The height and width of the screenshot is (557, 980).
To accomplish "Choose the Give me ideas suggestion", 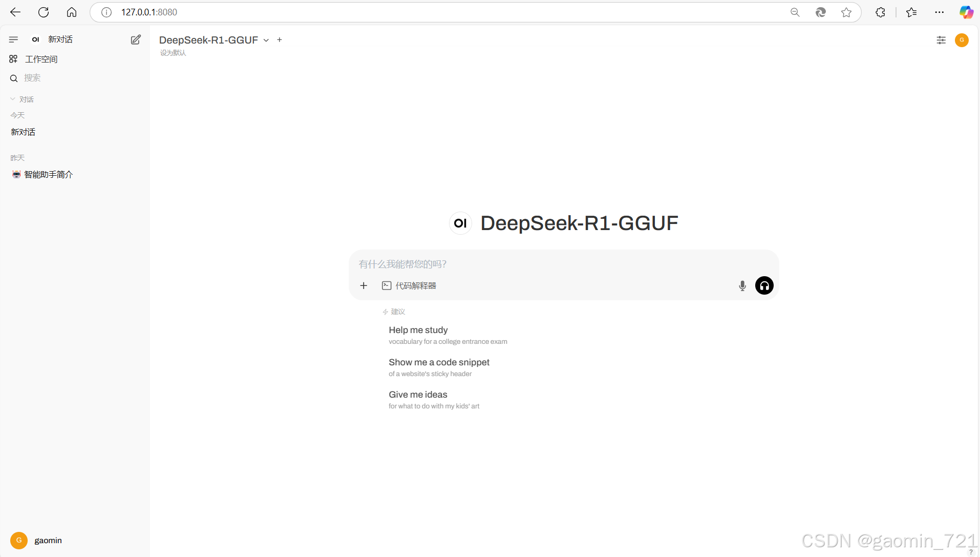I will point(434,400).
